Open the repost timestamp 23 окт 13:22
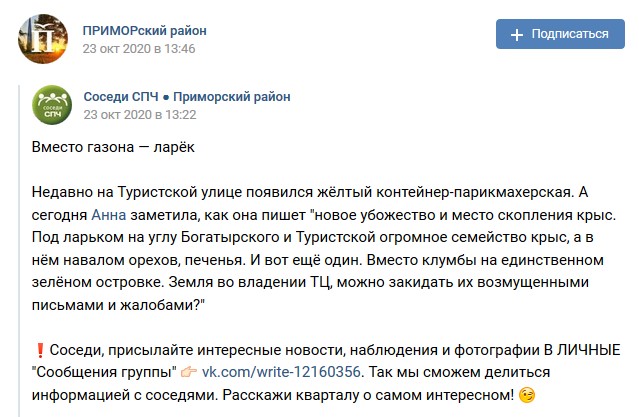 [140, 115]
